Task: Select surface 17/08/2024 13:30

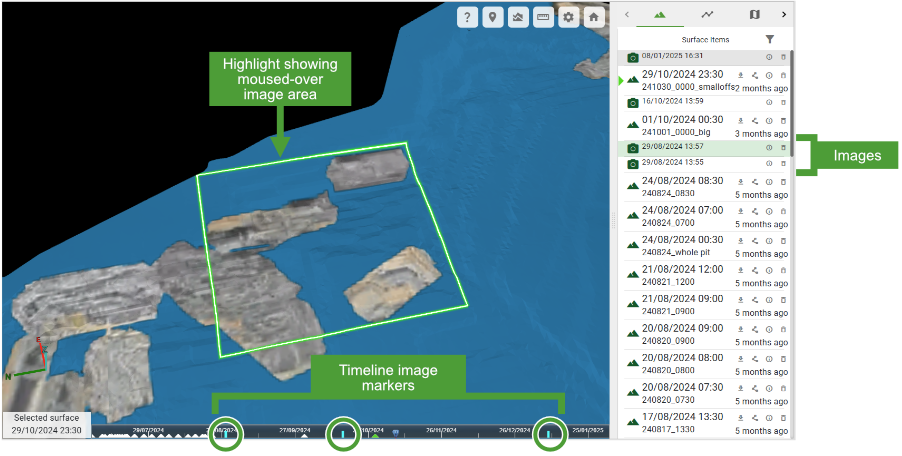Action: point(704,423)
